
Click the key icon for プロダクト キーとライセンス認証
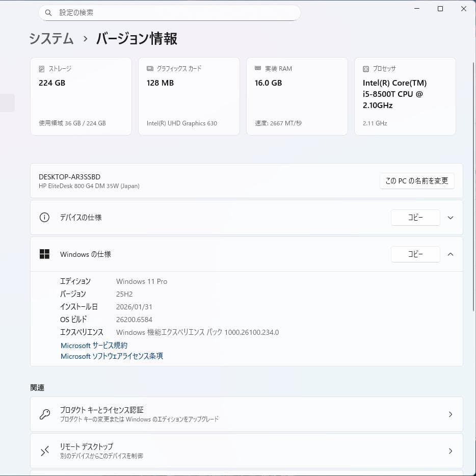pyautogui.click(x=45, y=414)
